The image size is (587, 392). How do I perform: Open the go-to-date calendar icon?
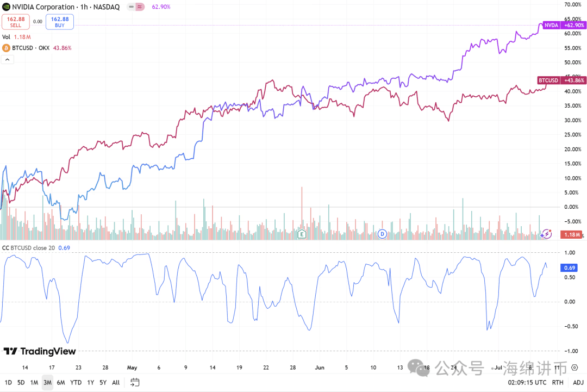(135, 382)
